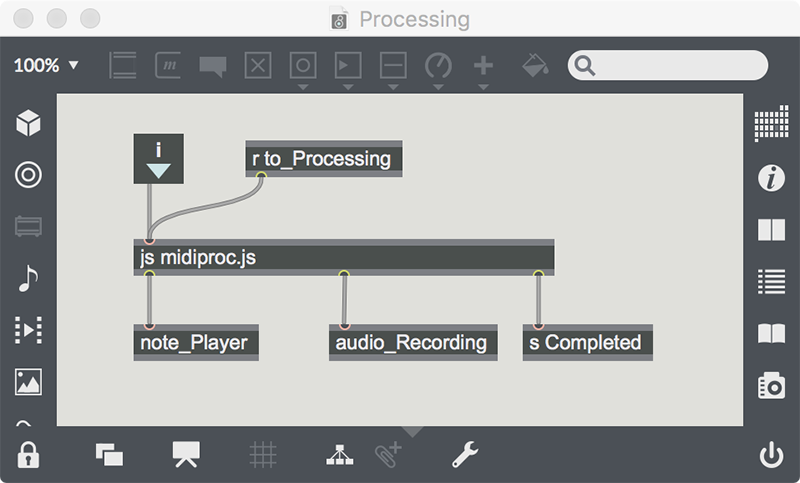Toggle presentation mode icon
Screen dimensions: 800x483
coord(186,454)
